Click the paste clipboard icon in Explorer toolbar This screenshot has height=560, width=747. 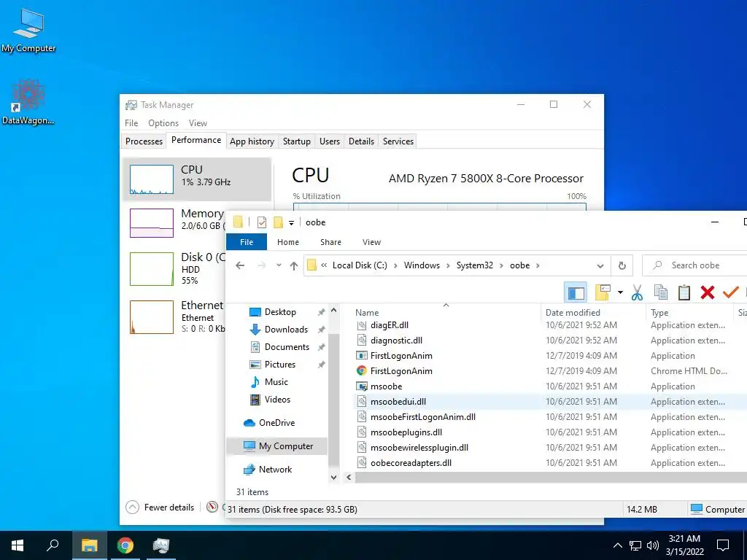(684, 292)
